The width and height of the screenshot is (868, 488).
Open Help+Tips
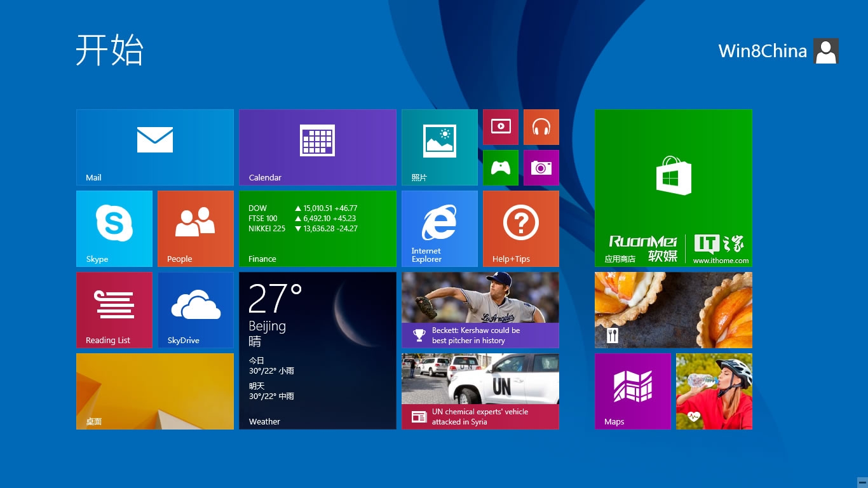pyautogui.click(x=520, y=228)
